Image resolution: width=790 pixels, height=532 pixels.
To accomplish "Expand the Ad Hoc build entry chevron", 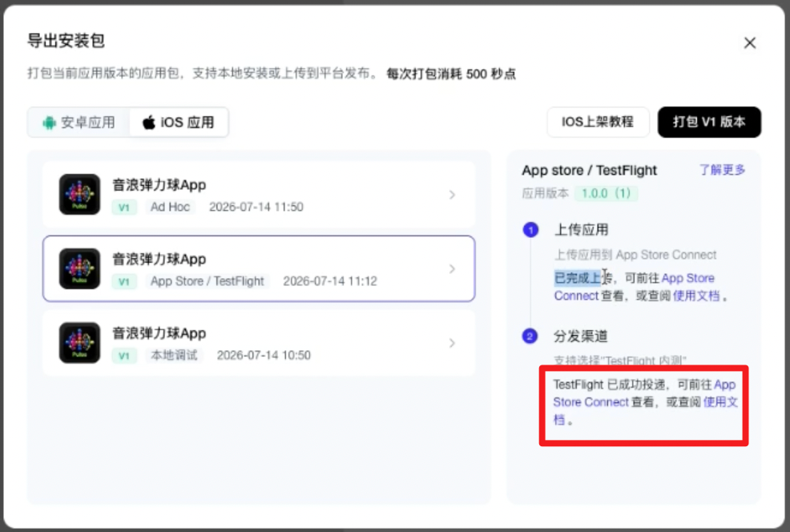I will [x=452, y=195].
